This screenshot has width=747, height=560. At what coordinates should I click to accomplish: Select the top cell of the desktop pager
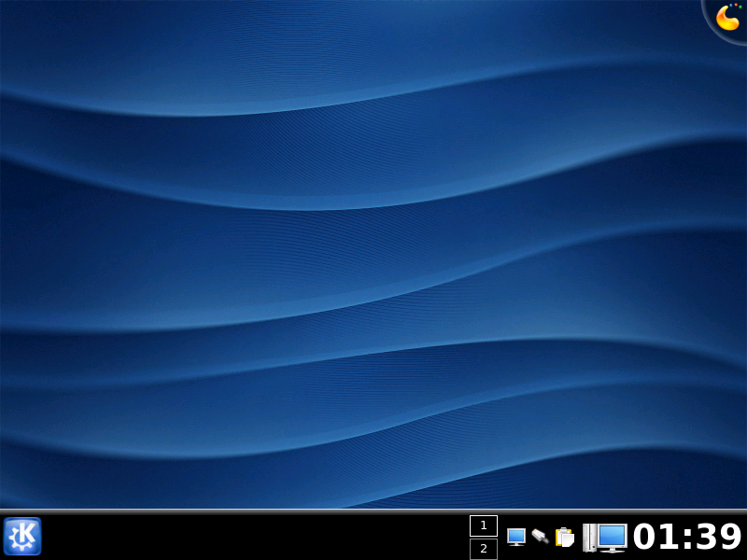484,526
